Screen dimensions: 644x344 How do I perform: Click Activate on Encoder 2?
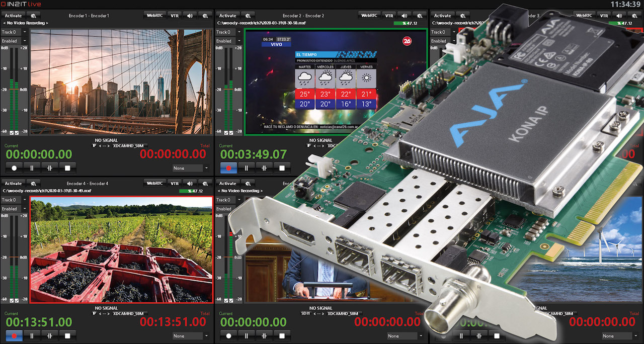pyautogui.click(x=228, y=16)
